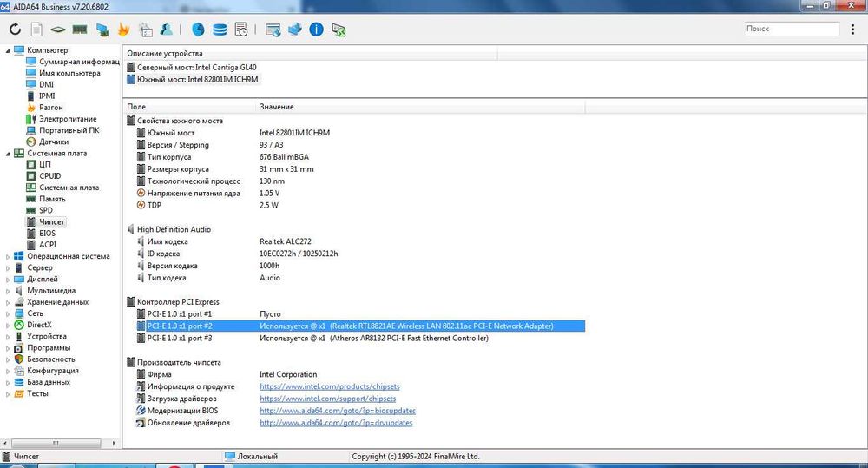The width and height of the screenshot is (868, 468).
Task: Select BIOS tree item
Action: coord(41,234)
